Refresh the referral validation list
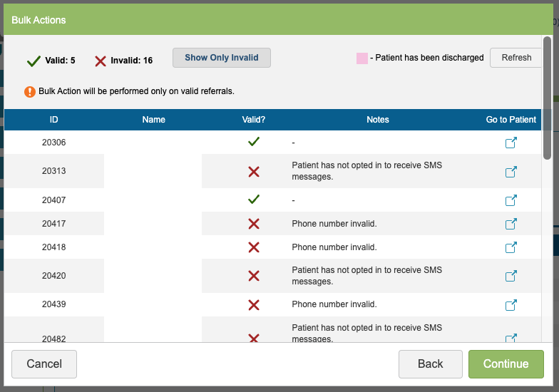Screen dimensions: 559x392 click(x=516, y=58)
